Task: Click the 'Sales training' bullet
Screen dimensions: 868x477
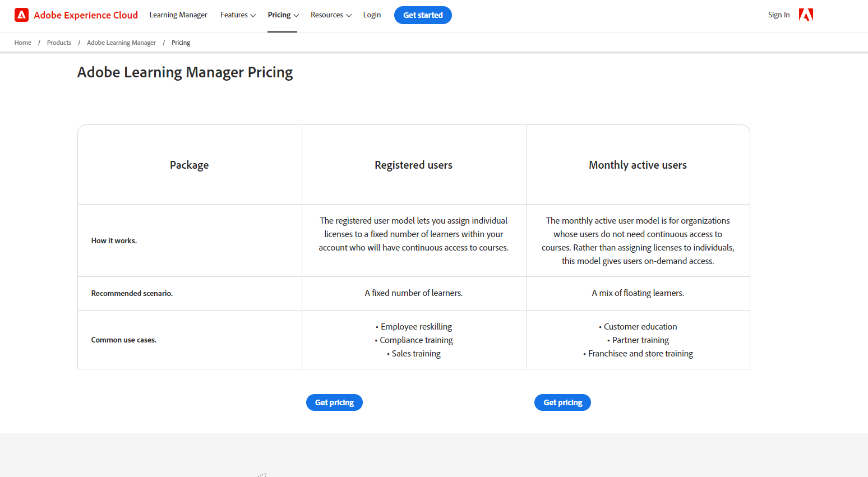Action: [414, 354]
